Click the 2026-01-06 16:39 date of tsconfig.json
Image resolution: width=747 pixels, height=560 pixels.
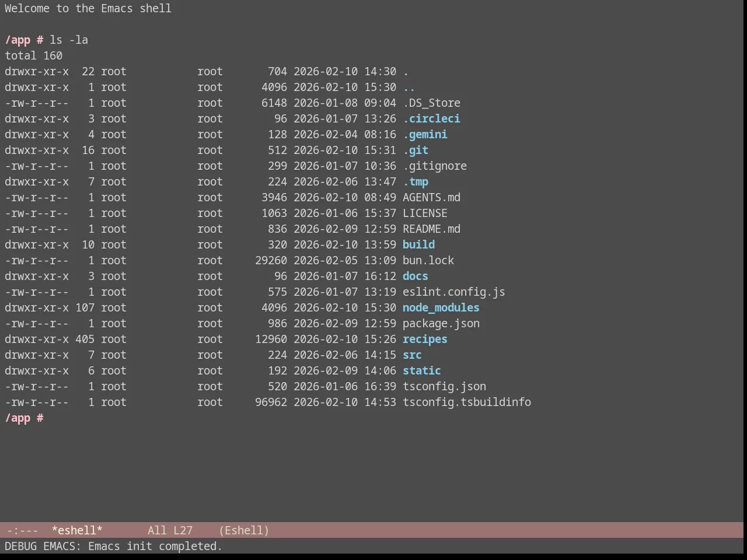345,386
